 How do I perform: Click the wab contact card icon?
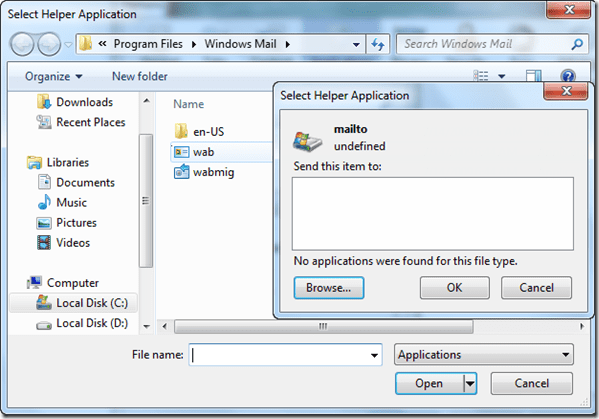[x=181, y=152]
